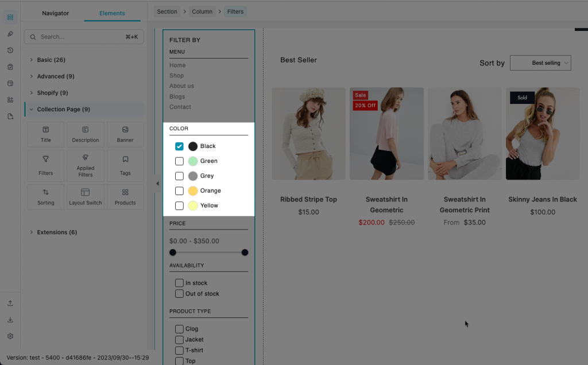Check the Grey color filter
The height and width of the screenshot is (365, 588).
pyautogui.click(x=179, y=176)
